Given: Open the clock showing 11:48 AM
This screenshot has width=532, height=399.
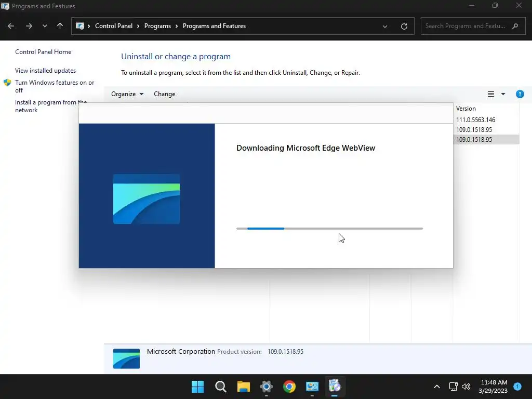Looking at the screenshot, I should [493, 387].
